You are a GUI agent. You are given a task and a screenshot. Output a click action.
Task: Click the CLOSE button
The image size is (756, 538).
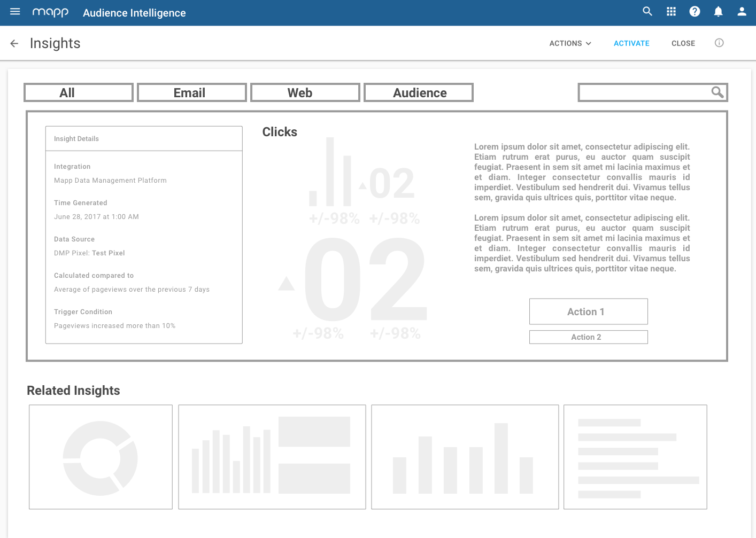coord(683,43)
